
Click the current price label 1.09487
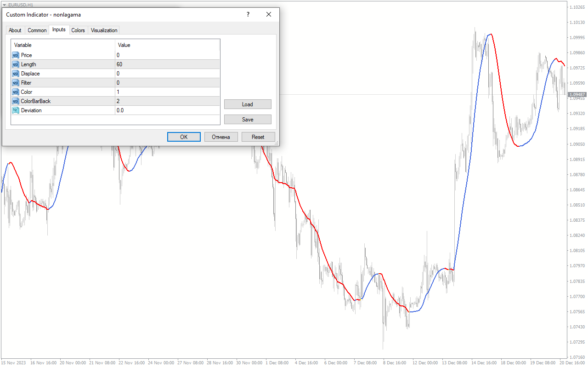point(577,95)
